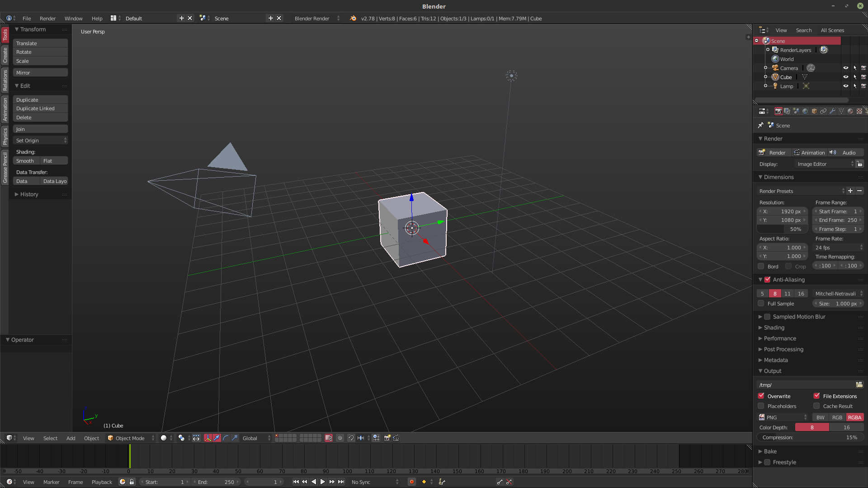Screen dimensions: 868x488
Task: Open the Global orientation dropdown
Action: [x=256, y=438]
